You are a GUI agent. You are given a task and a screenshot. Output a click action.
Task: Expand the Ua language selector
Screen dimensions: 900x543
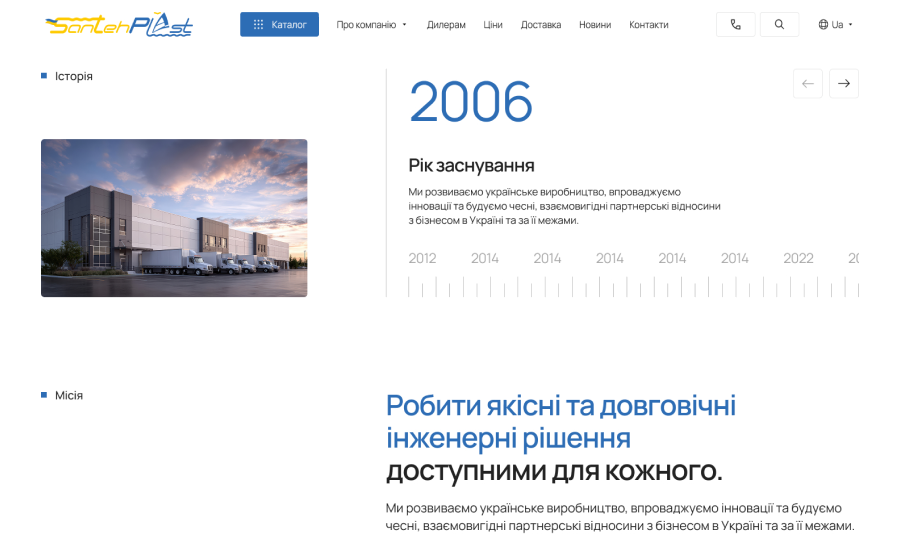(835, 25)
